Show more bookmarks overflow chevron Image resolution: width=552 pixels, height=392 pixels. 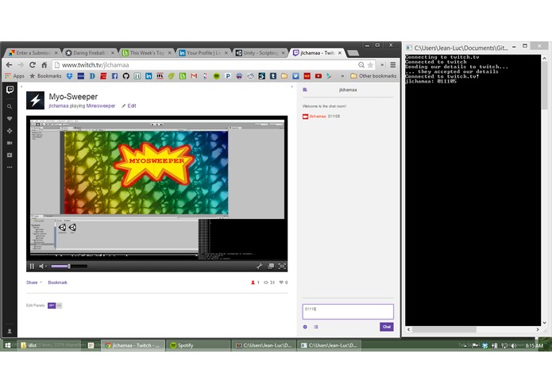click(x=342, y=76)
